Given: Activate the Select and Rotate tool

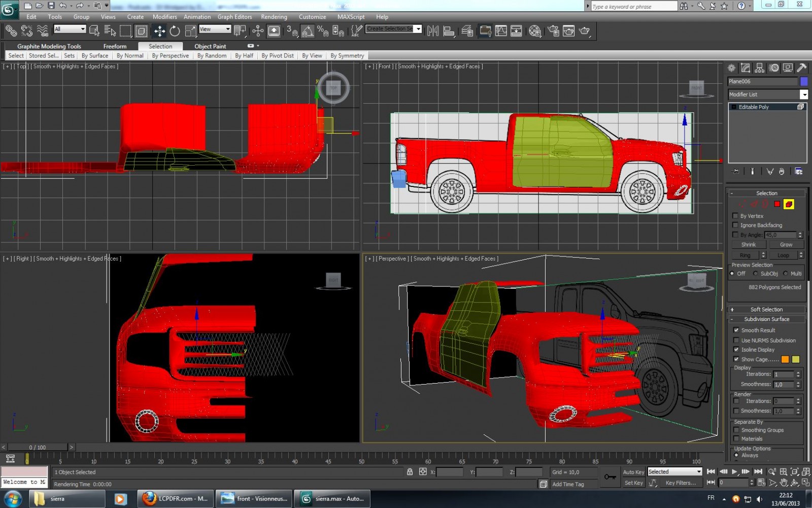Looking at the screenshot, I should pyautogui.click(x=175, y=31).
